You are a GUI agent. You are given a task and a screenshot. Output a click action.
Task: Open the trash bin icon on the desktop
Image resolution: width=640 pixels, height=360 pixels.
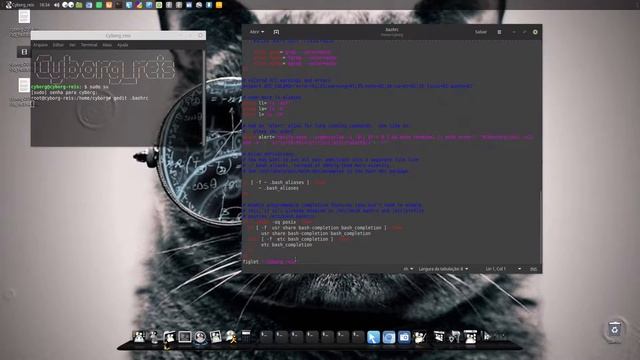tap(615, 329)
